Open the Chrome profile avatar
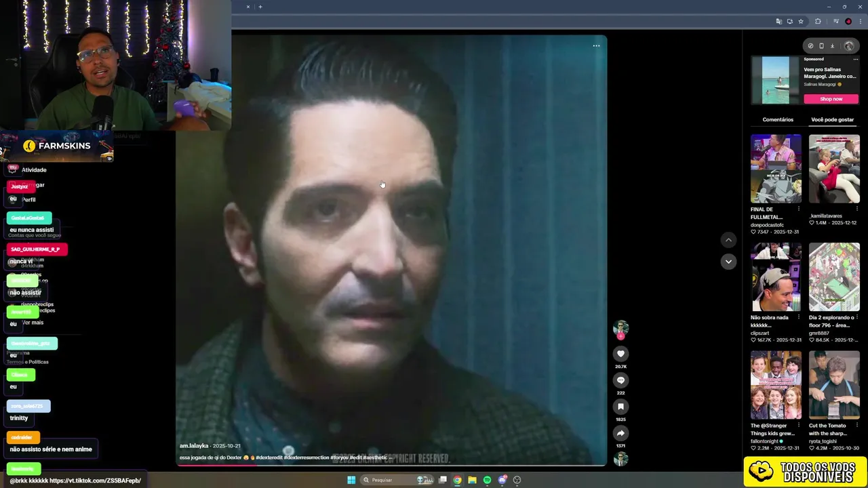This screenshot has height=488, width=868. pos(848,22)
